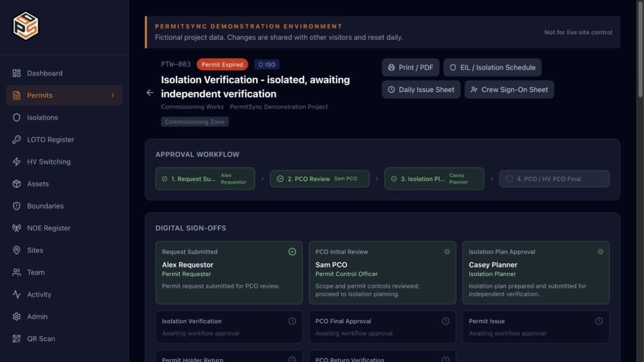Click the Print / PDF button
The width and height of the screenshot is (644, 362).
click(411, 68)
